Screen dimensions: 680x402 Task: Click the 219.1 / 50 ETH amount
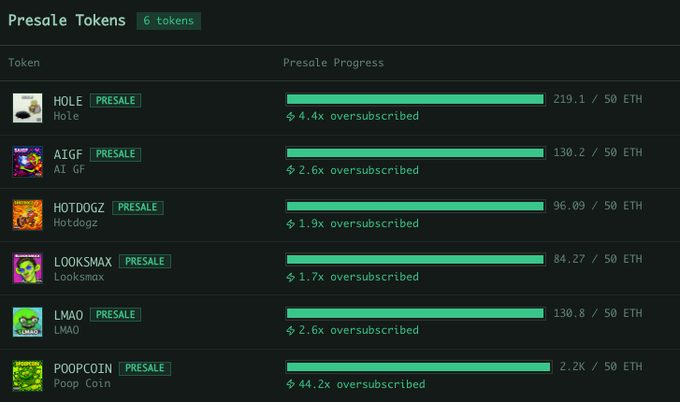click(597, 99)
